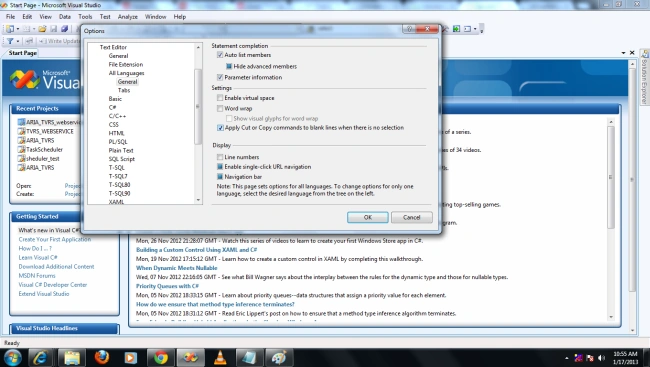Open the Add New Item dropdown arrow
The width and height of the screenshot is (650, 367).
tap(34, 29)
